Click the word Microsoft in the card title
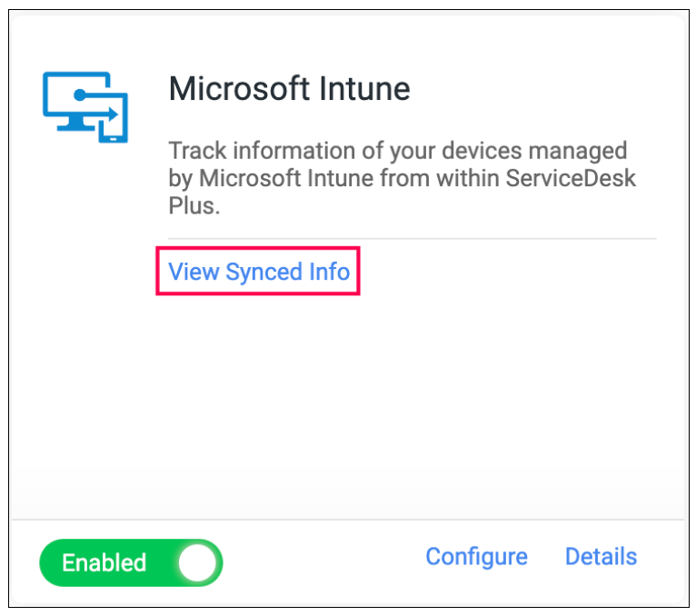Viewport: 696px width, 616px height. 239,88
